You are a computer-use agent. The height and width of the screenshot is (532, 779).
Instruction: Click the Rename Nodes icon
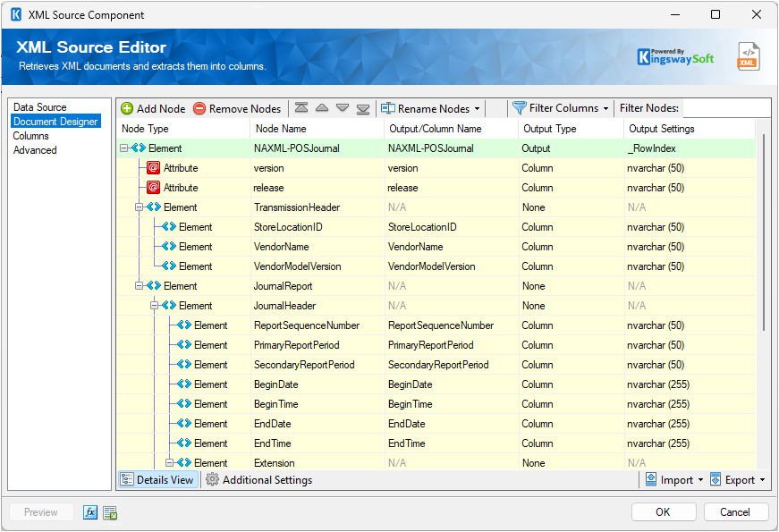click(x=387, y=108)
